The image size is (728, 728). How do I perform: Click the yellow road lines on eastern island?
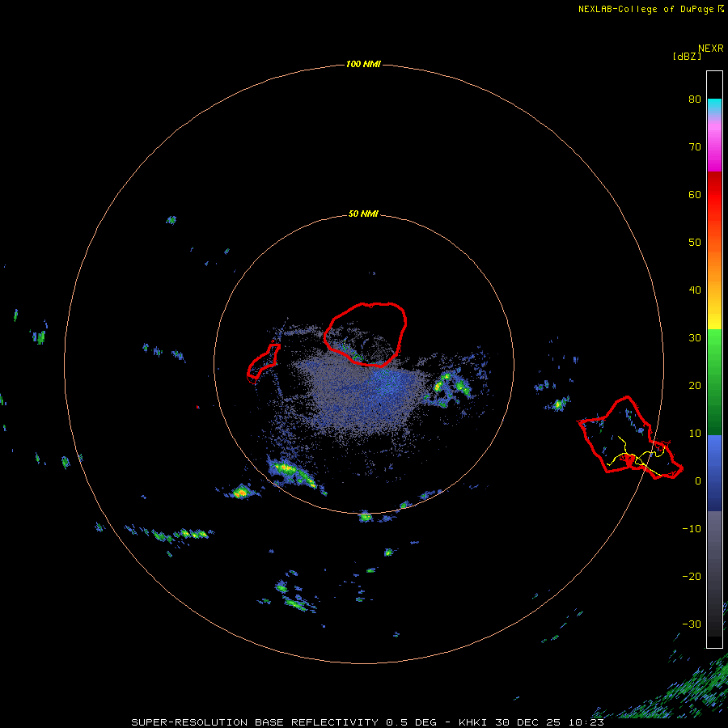637,456
